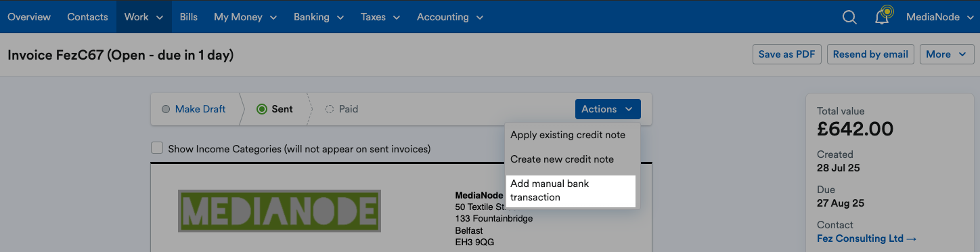Open the notifications bell icon

point(883,16)
